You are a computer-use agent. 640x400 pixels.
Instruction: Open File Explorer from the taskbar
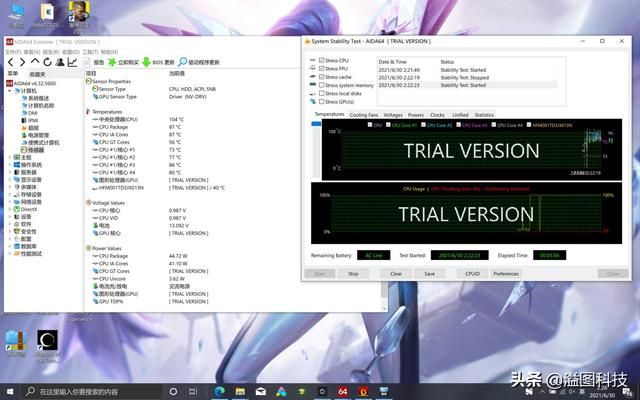click(240, 391)
